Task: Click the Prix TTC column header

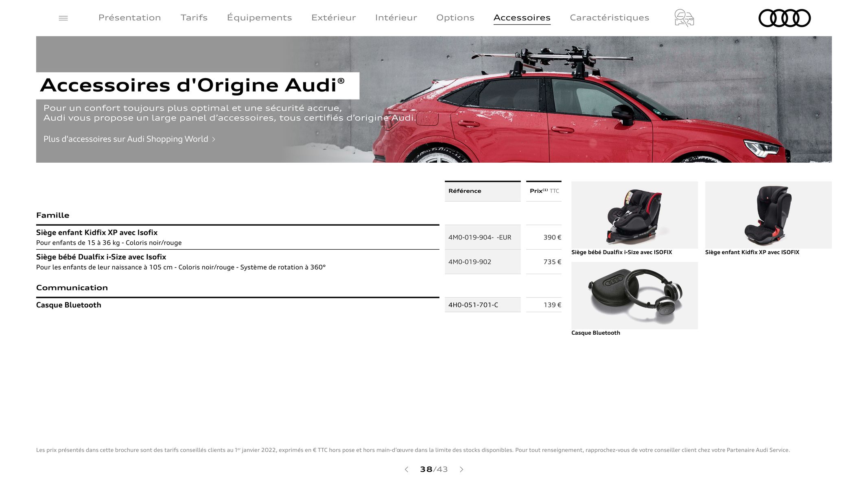Action: (544, 191)
